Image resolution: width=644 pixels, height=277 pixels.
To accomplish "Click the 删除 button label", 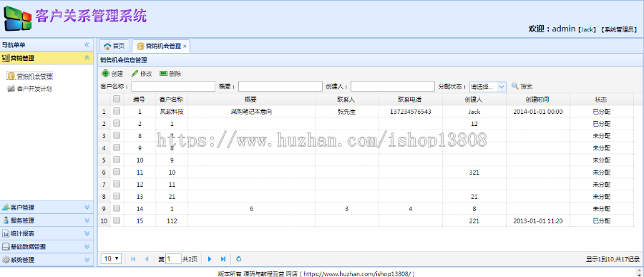I will [x=175, y=74].
